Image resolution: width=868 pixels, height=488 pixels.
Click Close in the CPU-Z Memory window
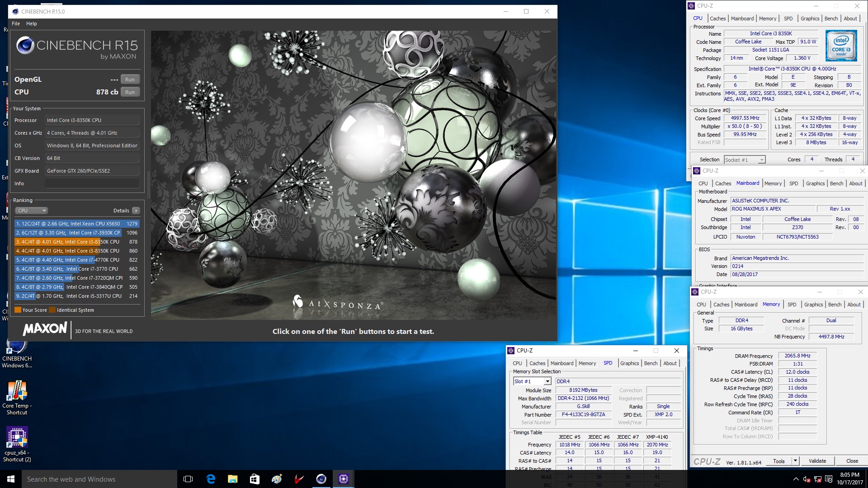(x=852, y=461)
